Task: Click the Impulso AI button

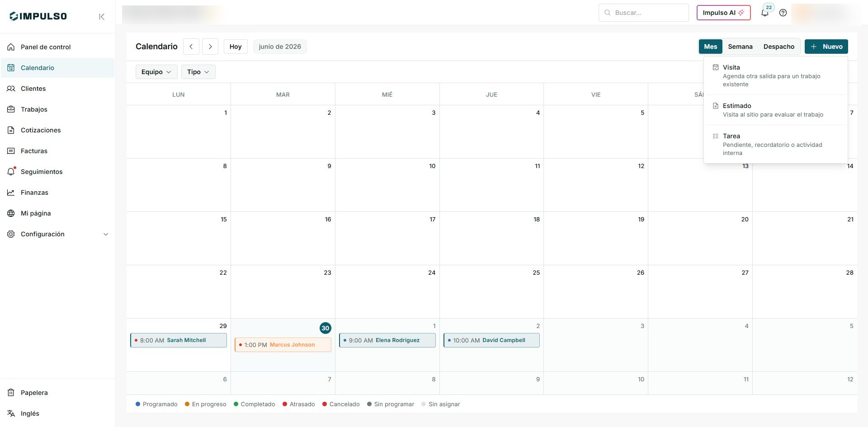Action: 723,13
